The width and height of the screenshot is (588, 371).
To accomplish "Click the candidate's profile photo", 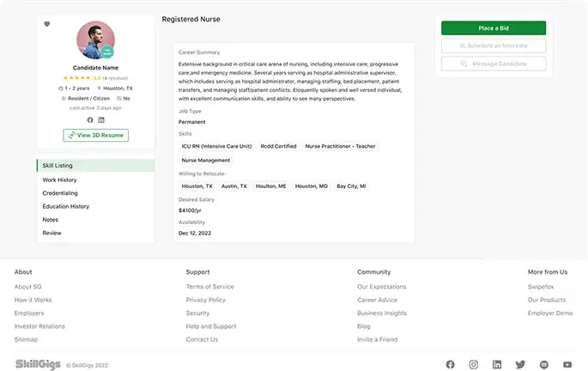I will (x=95, y=40).
